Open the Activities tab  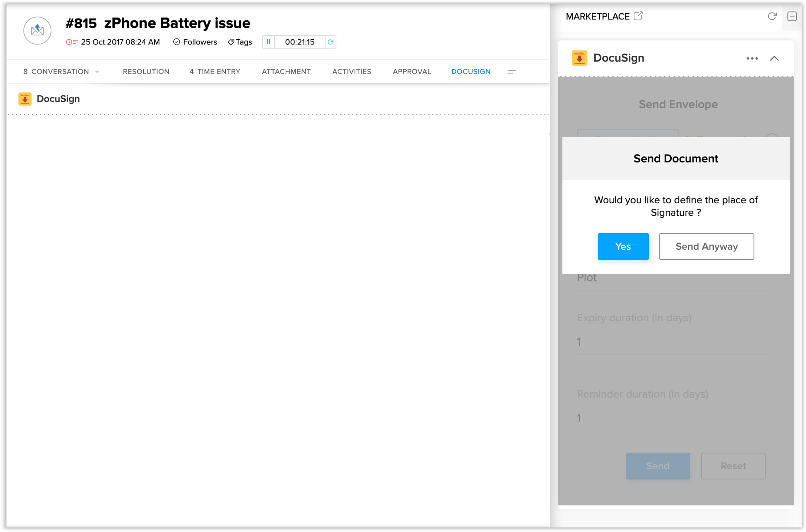point(352,72)
